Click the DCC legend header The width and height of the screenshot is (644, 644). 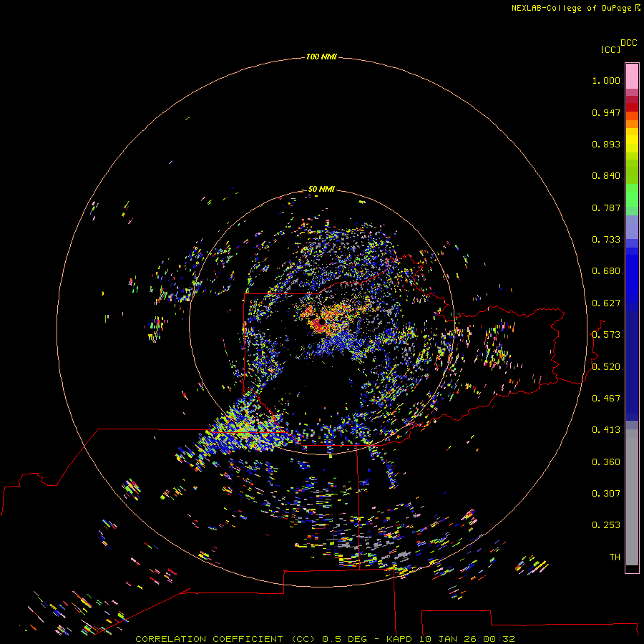click(x=629, y=43)
